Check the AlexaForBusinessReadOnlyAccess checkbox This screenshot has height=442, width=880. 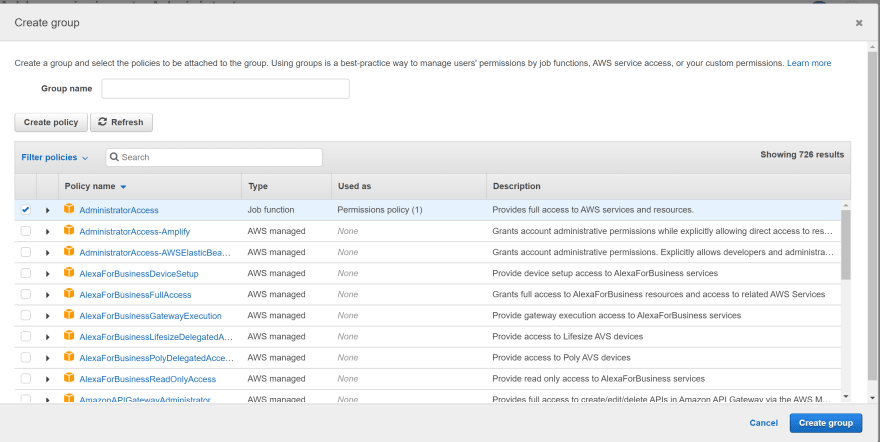(26, 379)
